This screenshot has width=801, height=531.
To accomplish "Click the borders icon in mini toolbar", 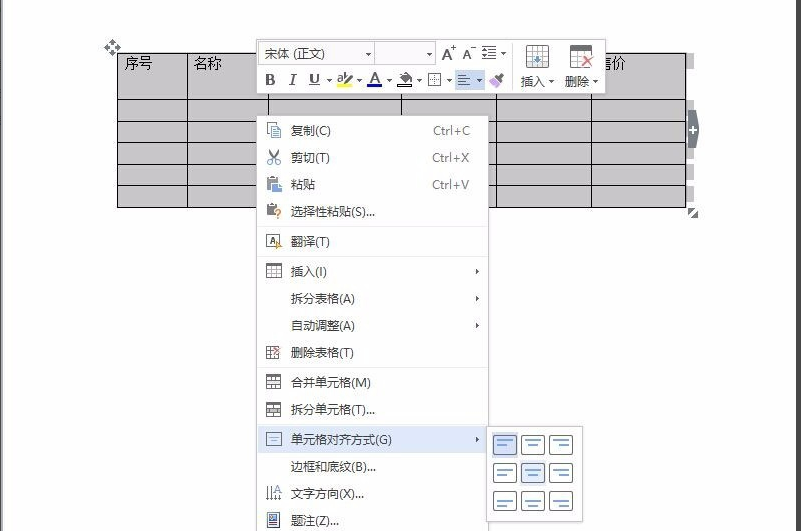I will [434, 80].
